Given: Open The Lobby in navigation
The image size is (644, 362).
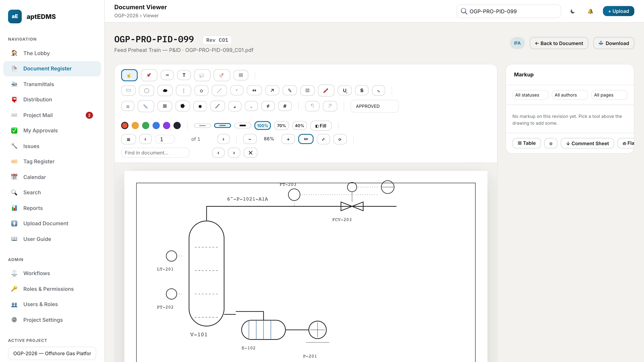Looking at the screenshot, I should coord(52,53).
